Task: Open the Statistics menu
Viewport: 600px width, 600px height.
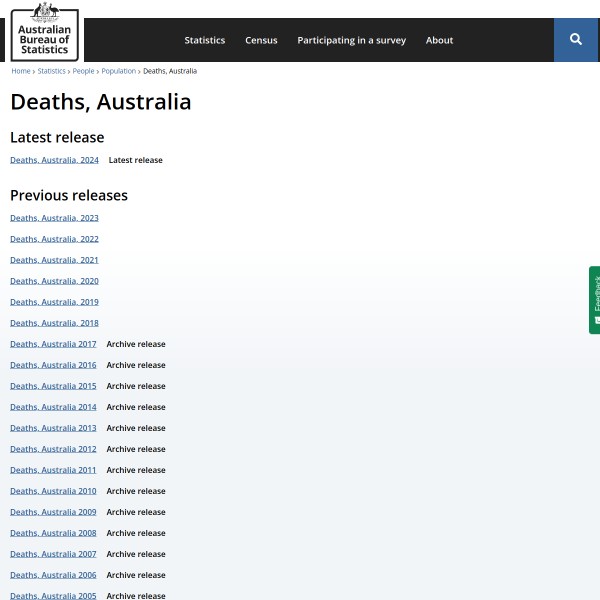Action: (204, 40)
